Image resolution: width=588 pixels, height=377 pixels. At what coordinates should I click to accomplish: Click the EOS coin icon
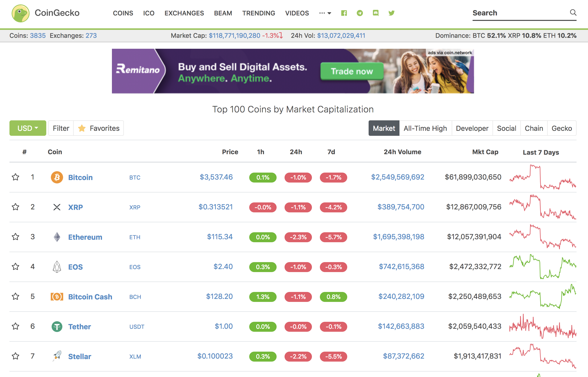pyautogui.click(x=57, y=267)
